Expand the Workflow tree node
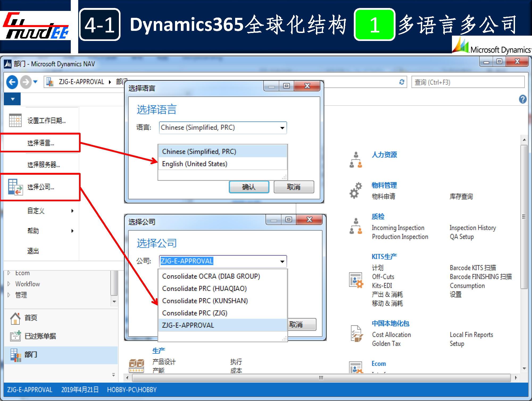532x401 pixels. coord(9,284)
